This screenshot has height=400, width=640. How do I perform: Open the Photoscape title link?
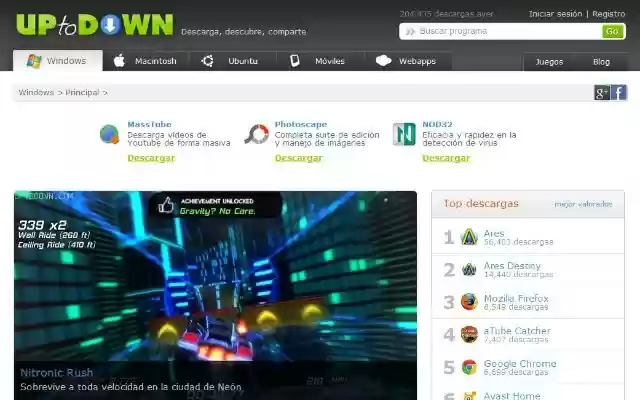click(301, 124)
